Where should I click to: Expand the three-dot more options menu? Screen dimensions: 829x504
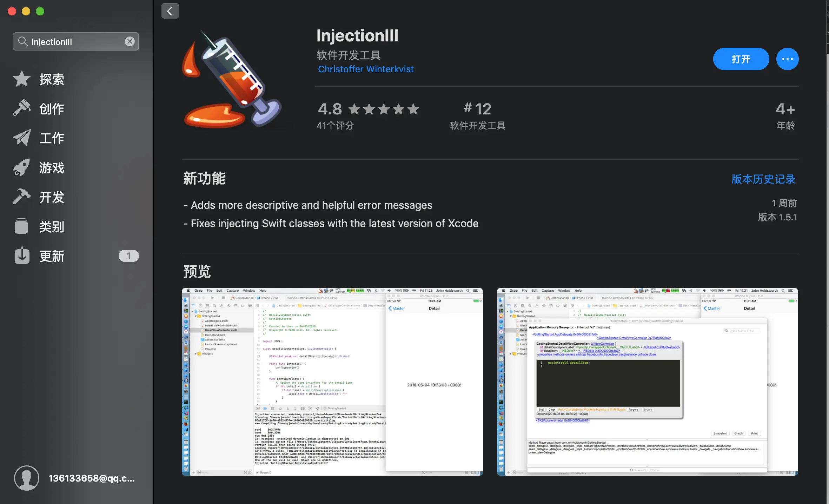coord(787,59)
